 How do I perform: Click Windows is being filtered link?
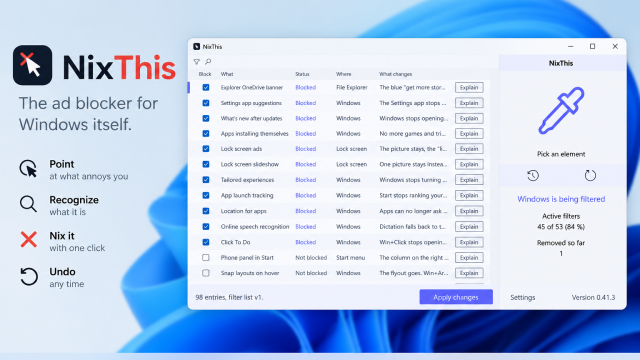pos(561,199)
